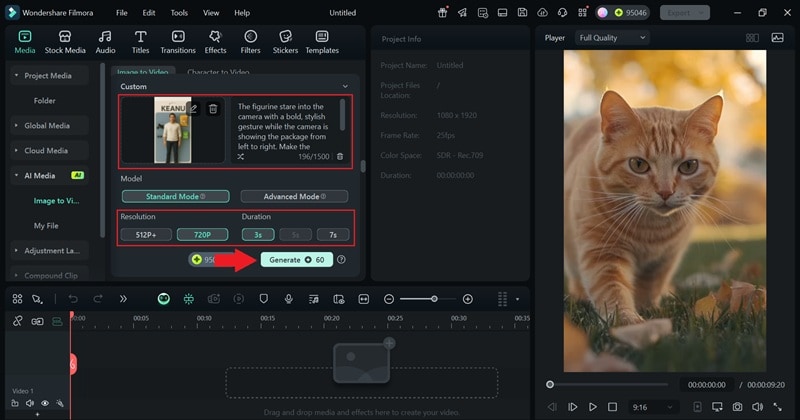Viewport: 800px width, 420px height.
Task: Click the shuffle random prompt icon
Action: pyautogui.click(x=240, y=157)
